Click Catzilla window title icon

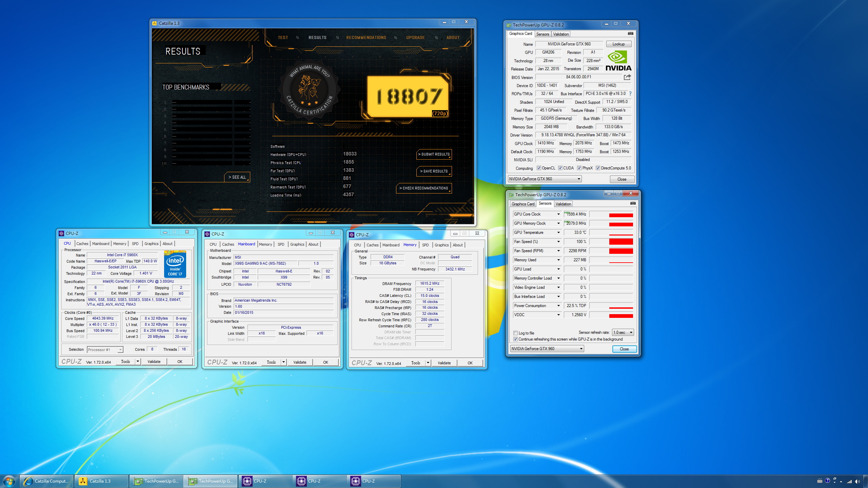coord(155,23)
